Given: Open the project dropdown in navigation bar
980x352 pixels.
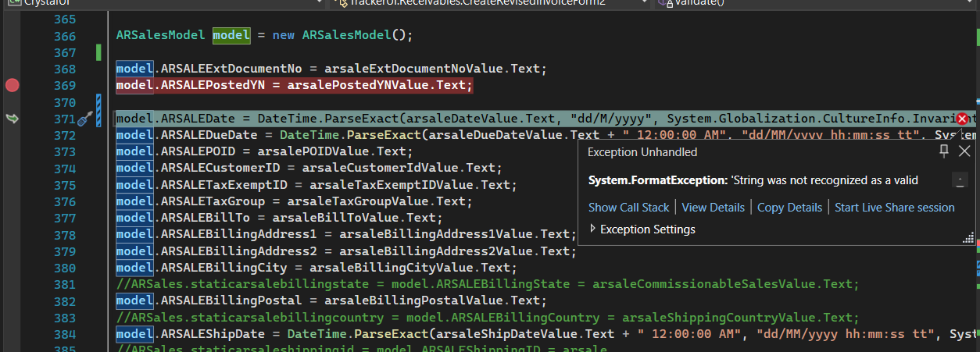Looking at the screenshot, I should coord(319,3).
